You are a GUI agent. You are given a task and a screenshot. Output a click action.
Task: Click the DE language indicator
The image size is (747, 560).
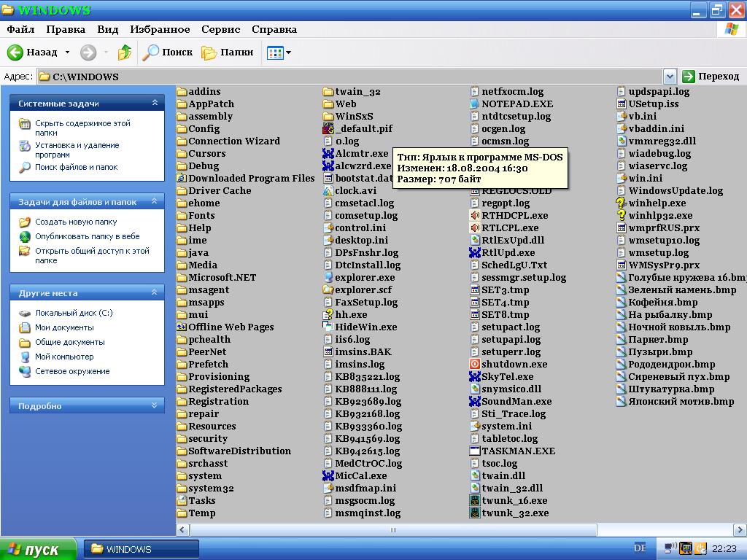coord(640,548)
